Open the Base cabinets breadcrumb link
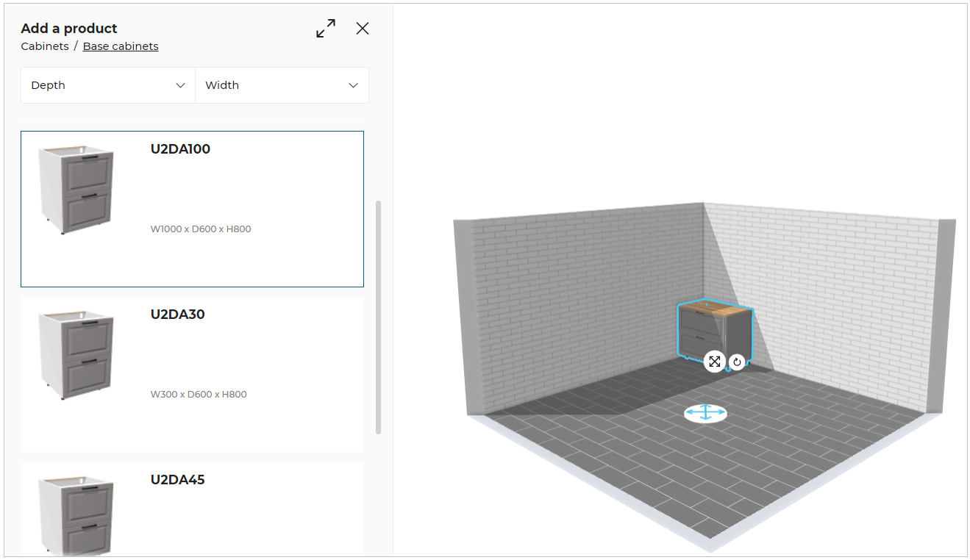Screen dimensions: 970x560 click(121, 46)
